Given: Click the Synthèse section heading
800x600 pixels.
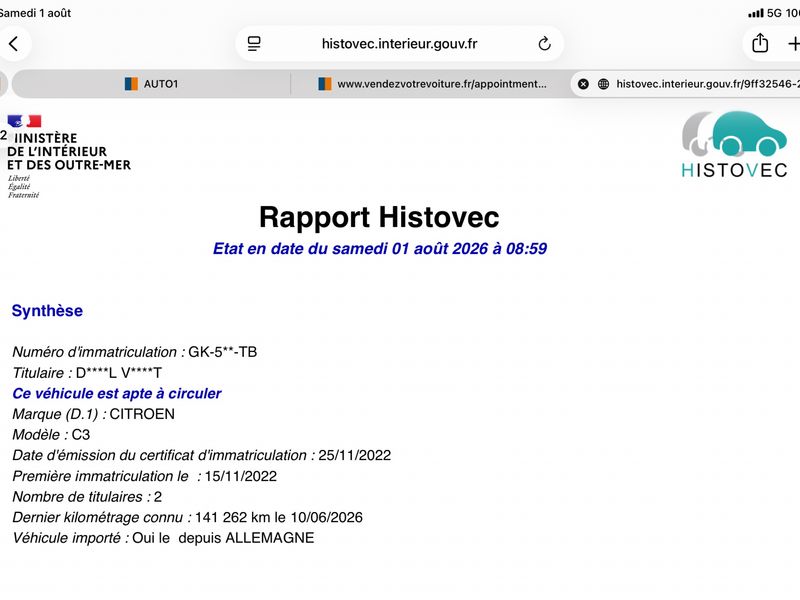Looking at the screenshot, I should point(47,311).
